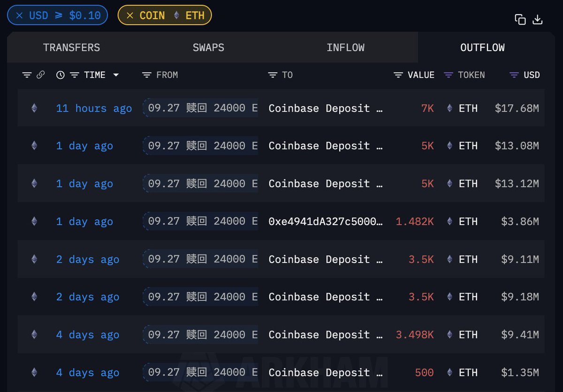
Task: Click the $17.68M amount
Action: (517, 108)
